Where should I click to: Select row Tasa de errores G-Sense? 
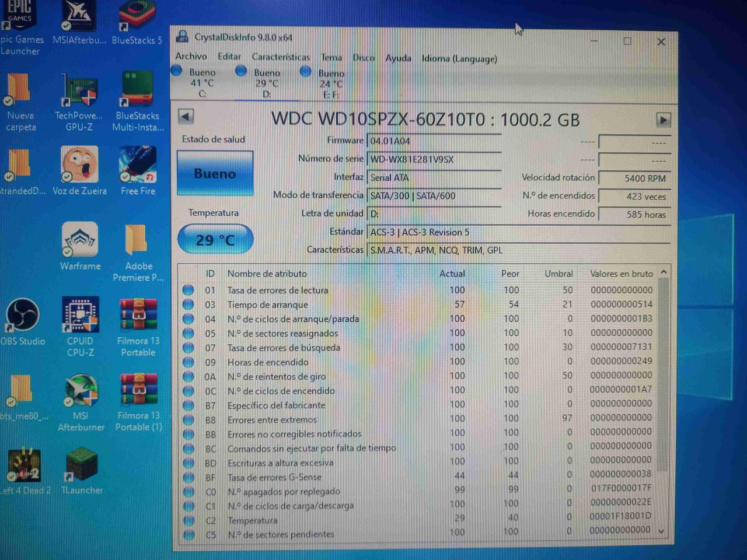point(418,477)
